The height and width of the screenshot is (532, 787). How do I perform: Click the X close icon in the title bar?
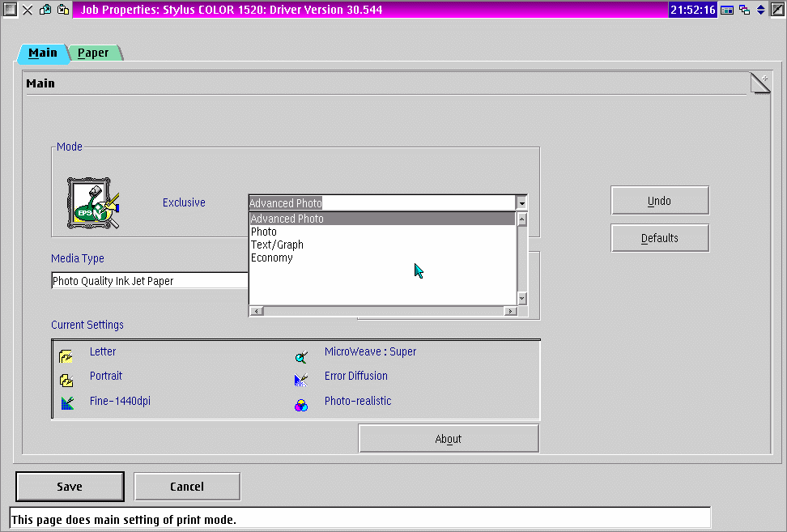(x=28, y=10)
